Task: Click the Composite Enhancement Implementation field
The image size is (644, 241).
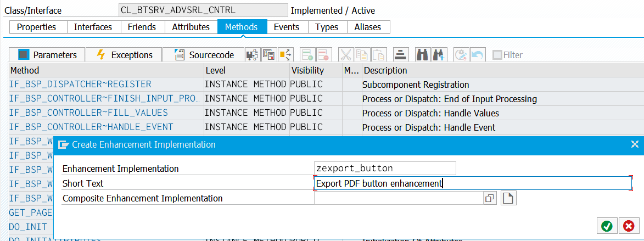Action: click(x=399, y=198)
